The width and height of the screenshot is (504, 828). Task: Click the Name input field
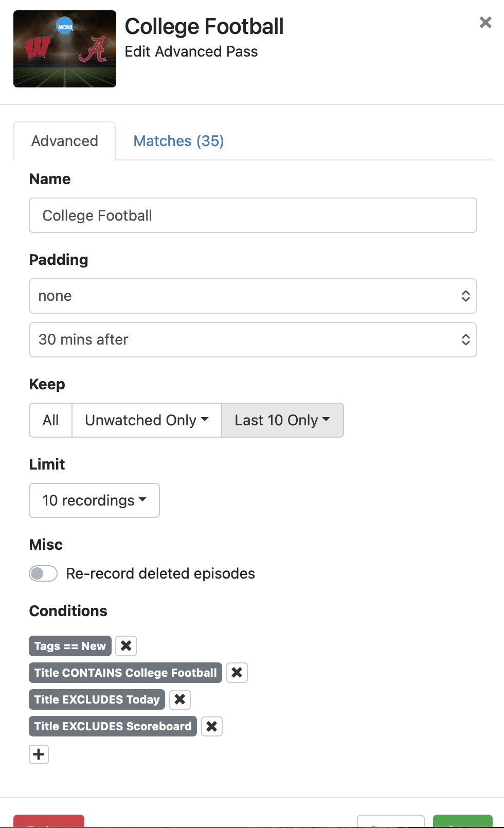pos(253,215)
